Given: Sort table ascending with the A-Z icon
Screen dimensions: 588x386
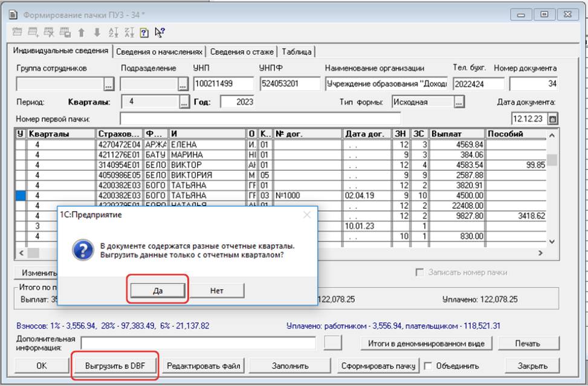Looking at the screenshot, I should [x=113, y=33].
